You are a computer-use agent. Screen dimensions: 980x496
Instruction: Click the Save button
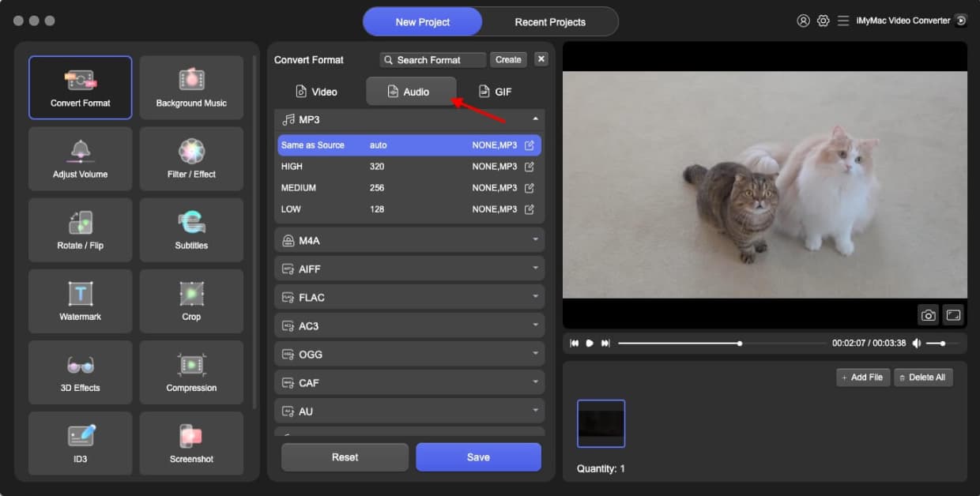(478, 457)
